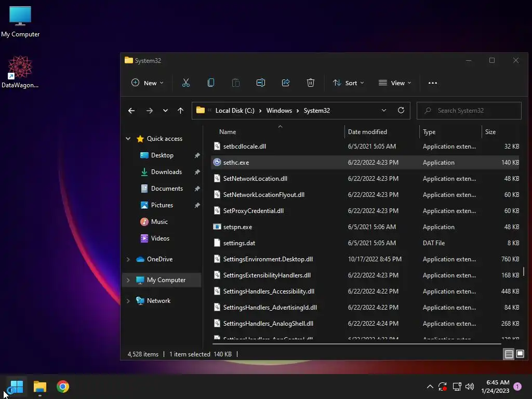This screenshot has width=532, height=399.
Task: Click the sync status tray icon
Action: (x=443, y=387)
